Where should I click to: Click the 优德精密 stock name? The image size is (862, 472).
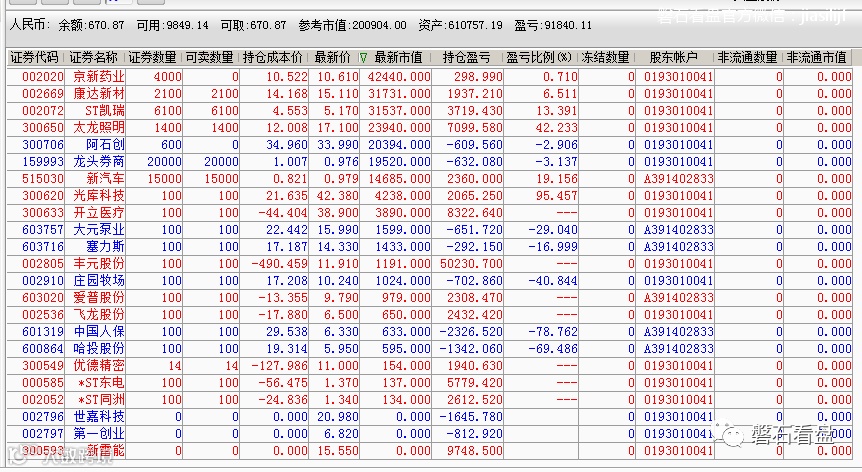(x=99, y=366)
